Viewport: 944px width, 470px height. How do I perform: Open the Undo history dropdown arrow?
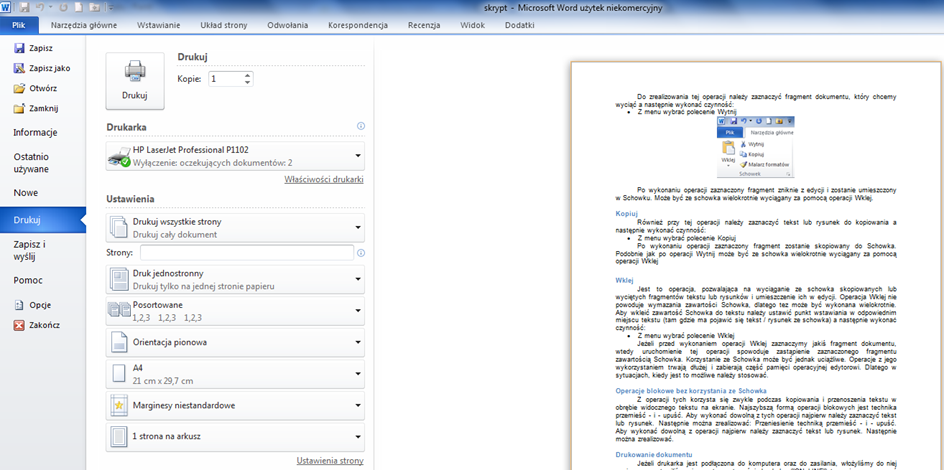point(49,8)
